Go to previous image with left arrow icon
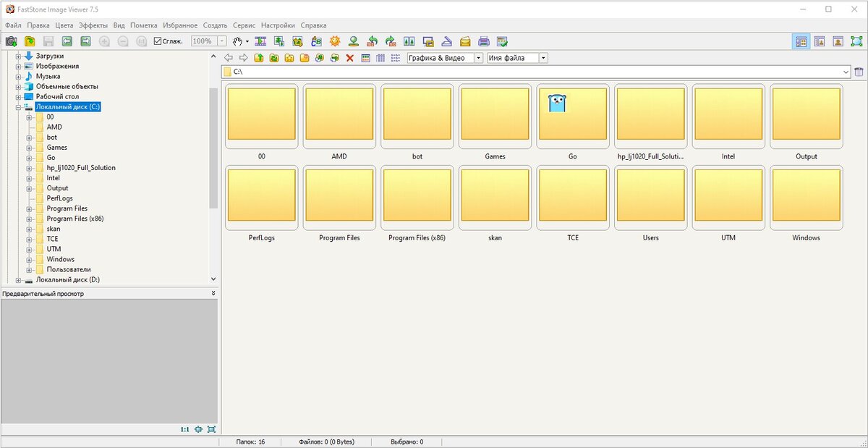The image size is (868, 448). [67, 41]
